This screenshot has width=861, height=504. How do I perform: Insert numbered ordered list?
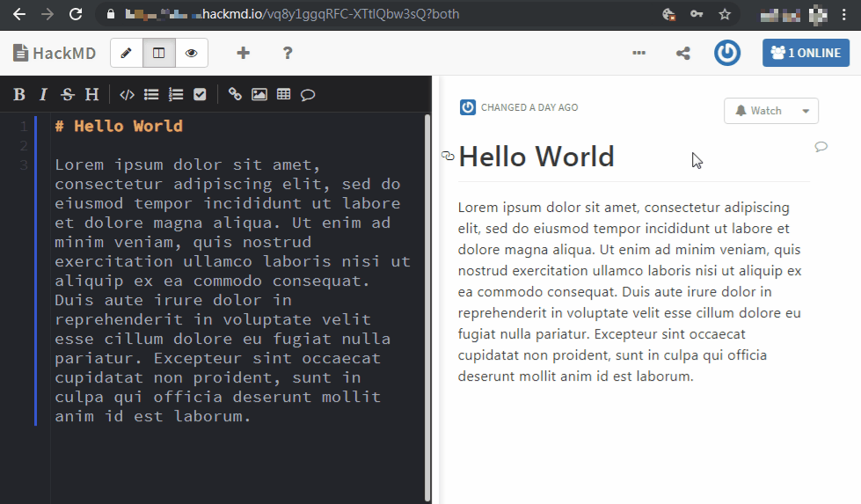click(x=176, y=94)
